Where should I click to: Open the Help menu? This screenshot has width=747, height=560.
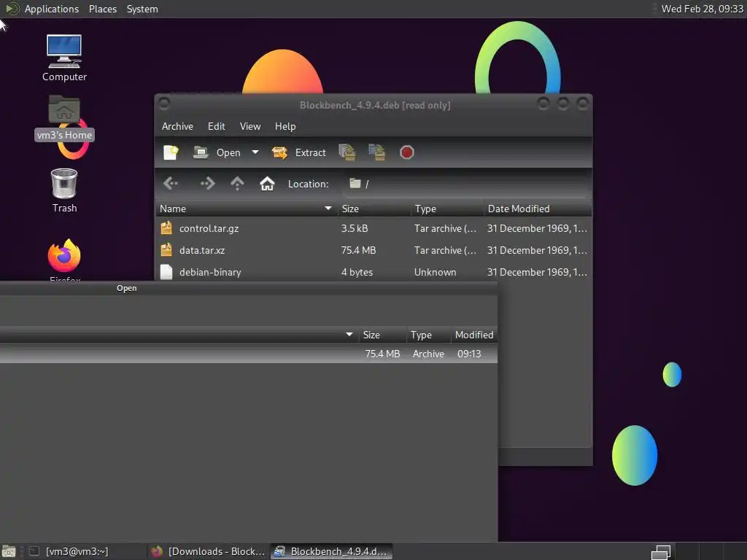click(x=285, y=126)
